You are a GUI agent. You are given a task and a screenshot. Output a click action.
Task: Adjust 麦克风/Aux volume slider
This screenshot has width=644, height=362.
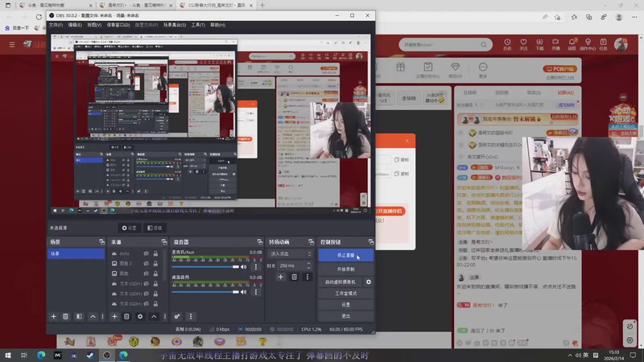point(205,267)
